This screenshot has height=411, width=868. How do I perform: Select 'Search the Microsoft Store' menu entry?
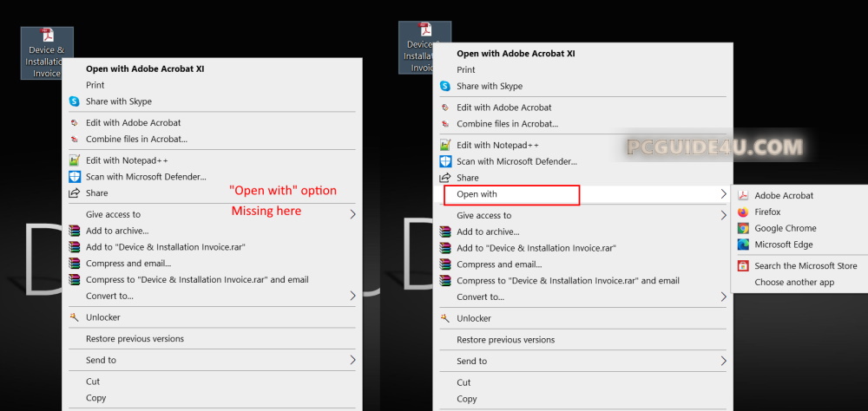point(806,266)
